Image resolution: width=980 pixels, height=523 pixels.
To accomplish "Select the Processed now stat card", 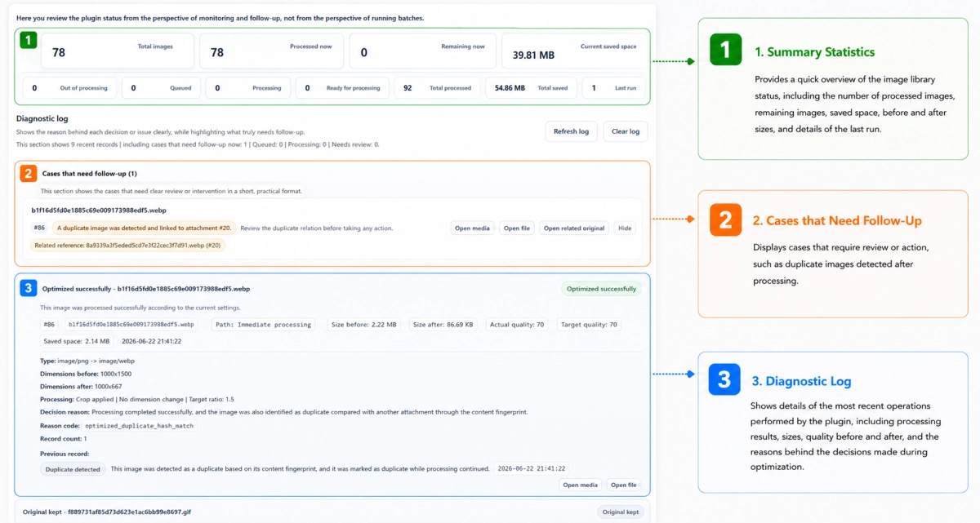I will click(272, 51).
